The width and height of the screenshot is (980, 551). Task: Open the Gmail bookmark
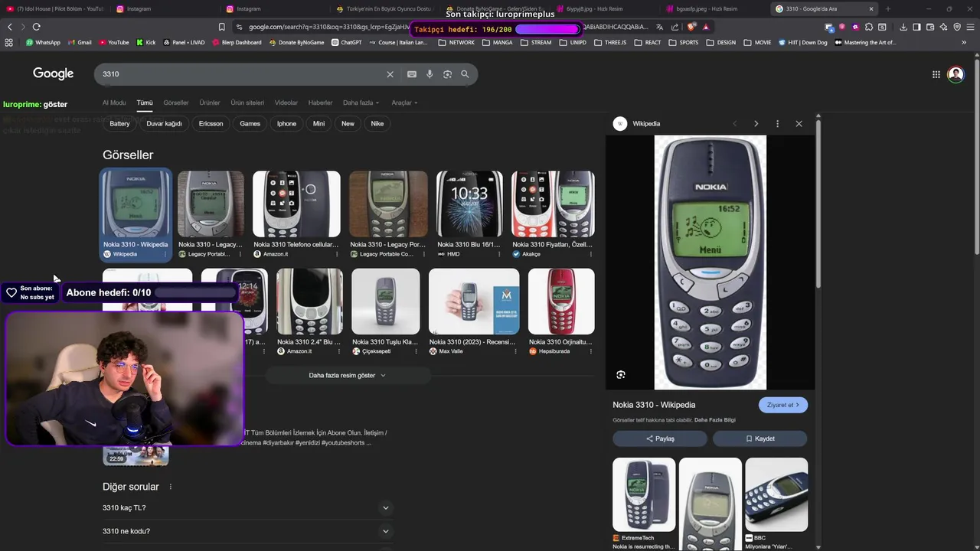tap(80, 43)
